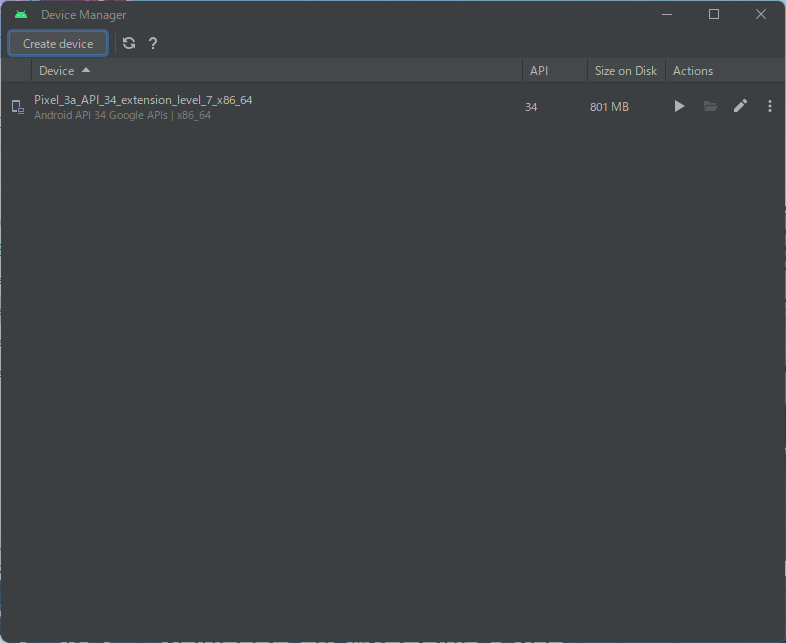Screen dimensions: 786x643
Task: Sort by the Device column header
Action: (x=56, y=71)
